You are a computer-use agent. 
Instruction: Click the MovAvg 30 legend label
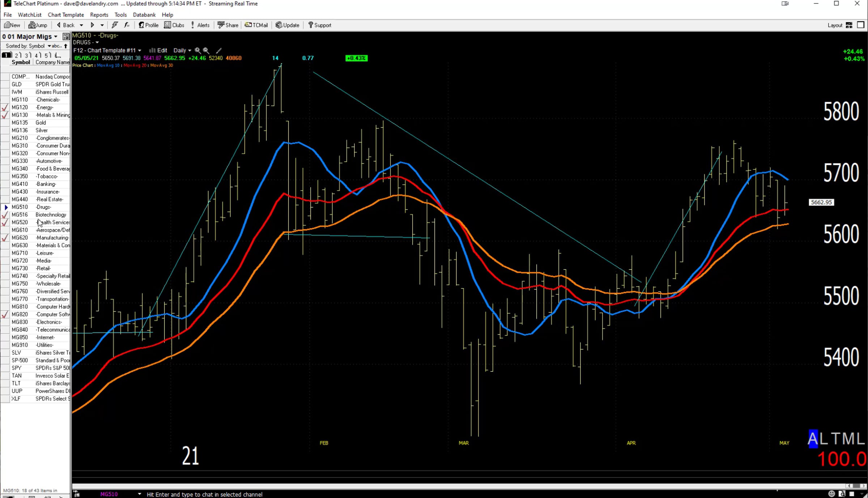pos(161,65)
